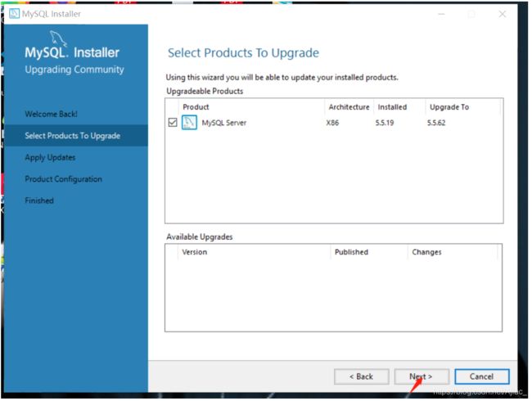Click the Cancel button
The width and height of the screenshot is (532, 401).
point(482,376)
